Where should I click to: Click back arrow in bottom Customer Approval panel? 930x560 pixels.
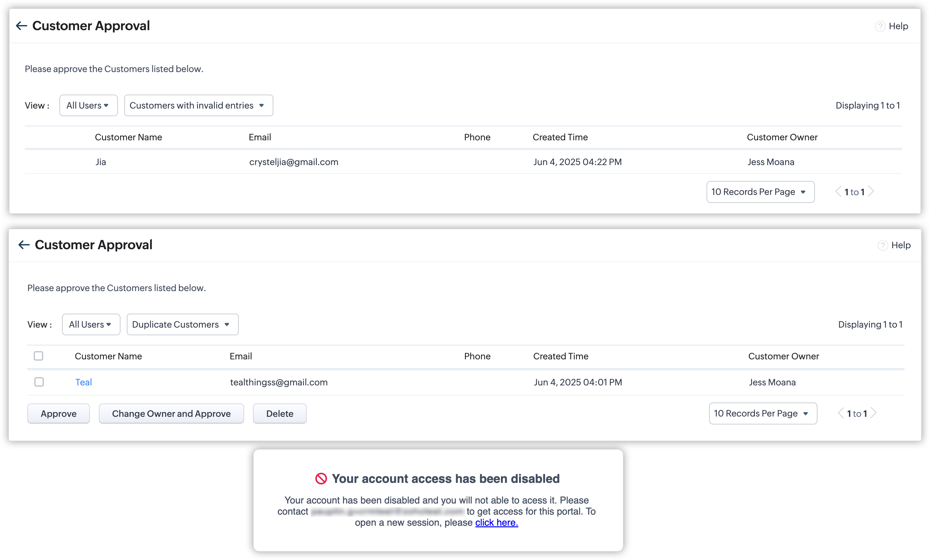[24, 245]
